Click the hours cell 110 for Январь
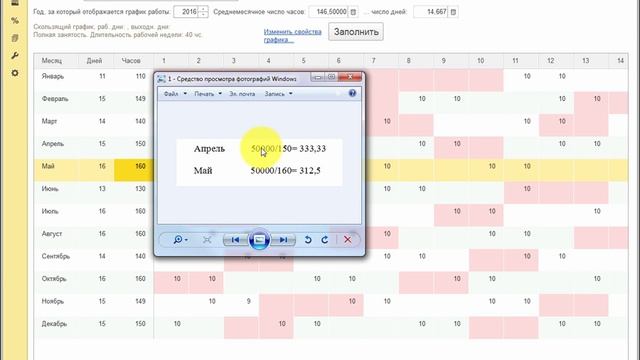640x360 pixels. pos(134,80)
